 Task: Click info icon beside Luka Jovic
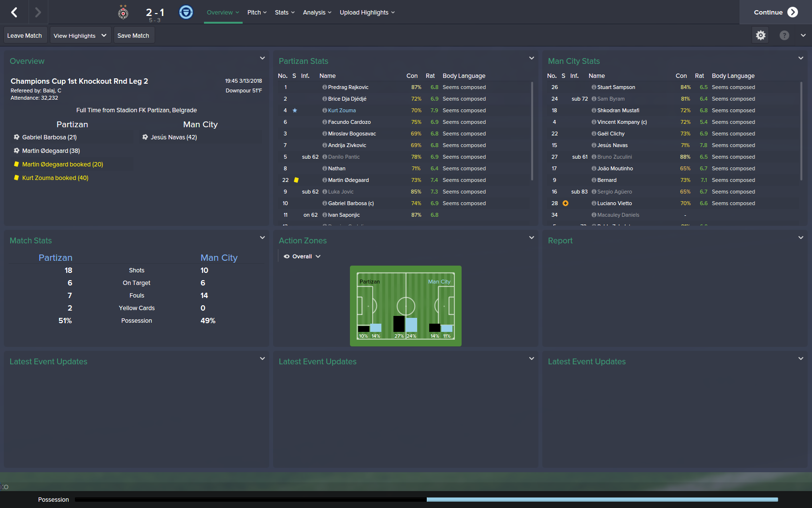pyautogui.click(x=325, y=192)
